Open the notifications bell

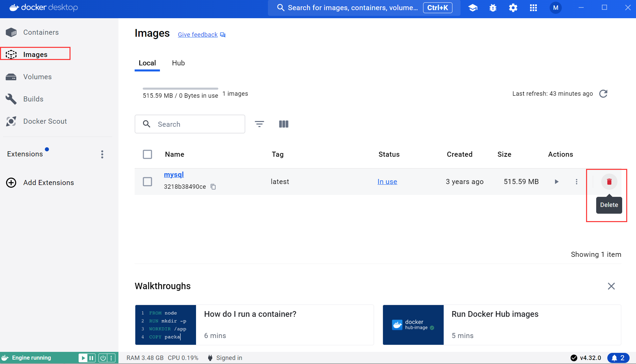tap(618, 358)
